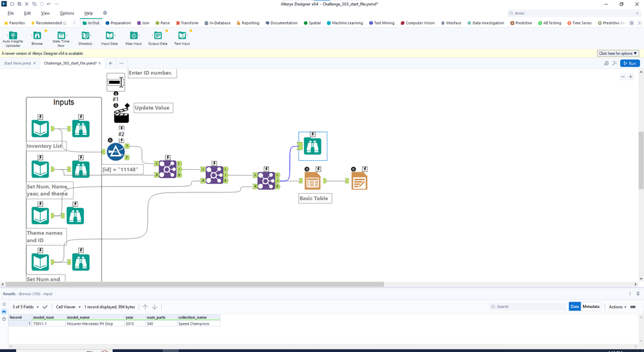
Task: Select the Browse tool in palette
Action: click(37, 38)
